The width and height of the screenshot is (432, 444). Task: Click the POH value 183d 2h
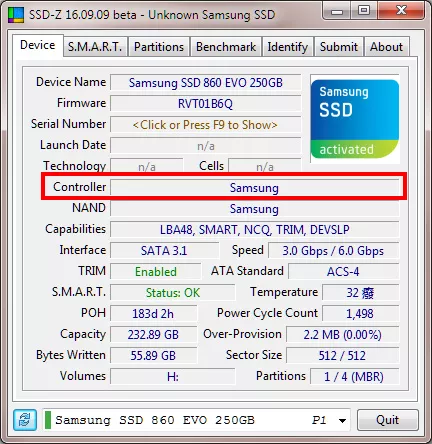point(153,314)
